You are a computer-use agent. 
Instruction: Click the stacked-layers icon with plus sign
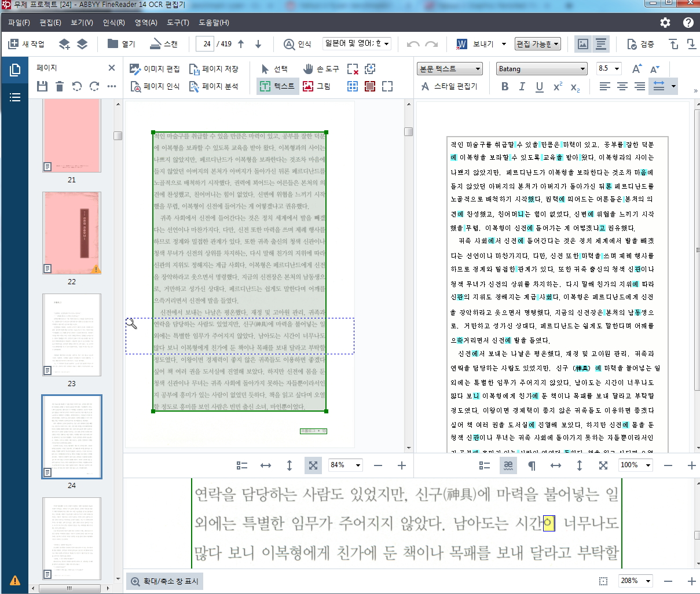[x=64, y=44]
